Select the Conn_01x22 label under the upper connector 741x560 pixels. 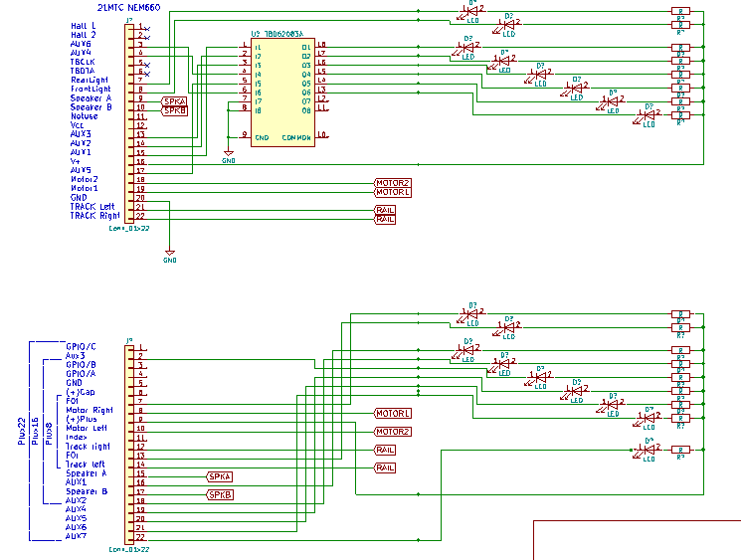coord(129,228)
